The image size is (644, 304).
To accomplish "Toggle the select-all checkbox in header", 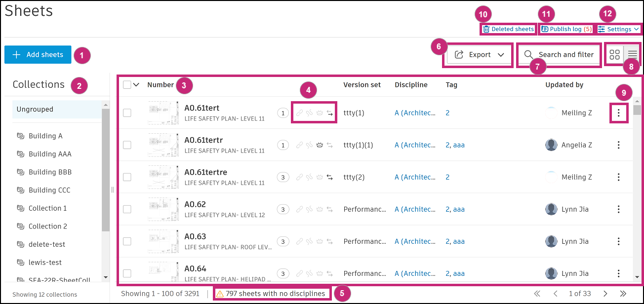I will [x=127, y=85].
